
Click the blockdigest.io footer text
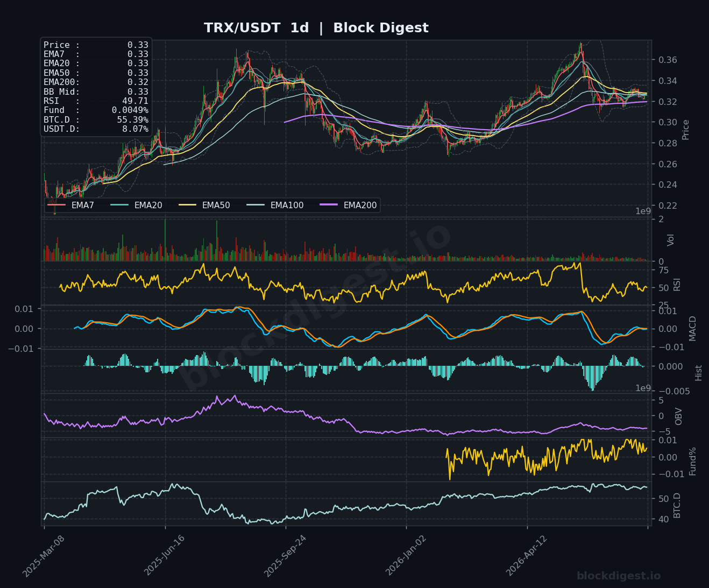tap(619, 576)
